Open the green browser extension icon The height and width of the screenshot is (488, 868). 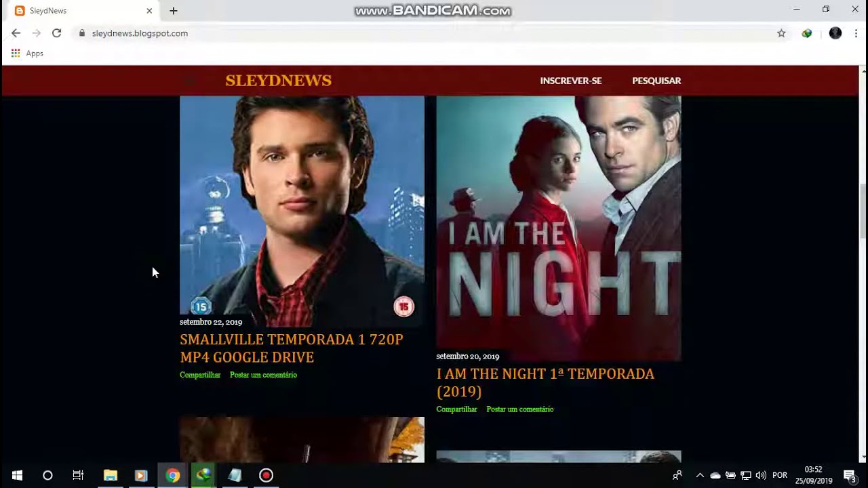pos(807,33)
